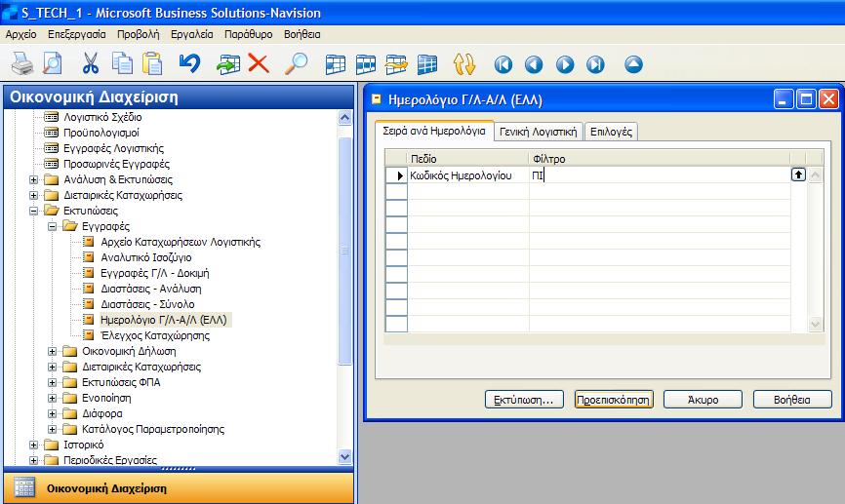Select the Σειρά ανά Ημερολόγια tab
This screenshot has width=845, height=504.
pos(434,131)
